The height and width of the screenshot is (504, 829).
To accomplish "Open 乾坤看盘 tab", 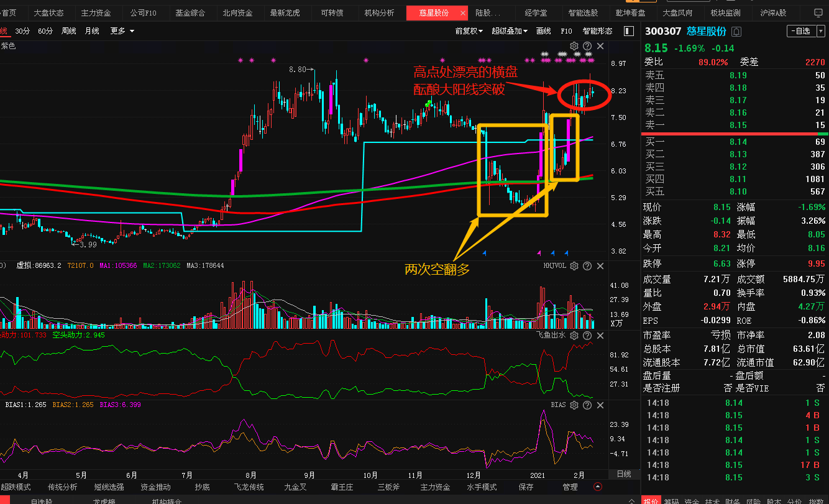I will pos(630,13).
